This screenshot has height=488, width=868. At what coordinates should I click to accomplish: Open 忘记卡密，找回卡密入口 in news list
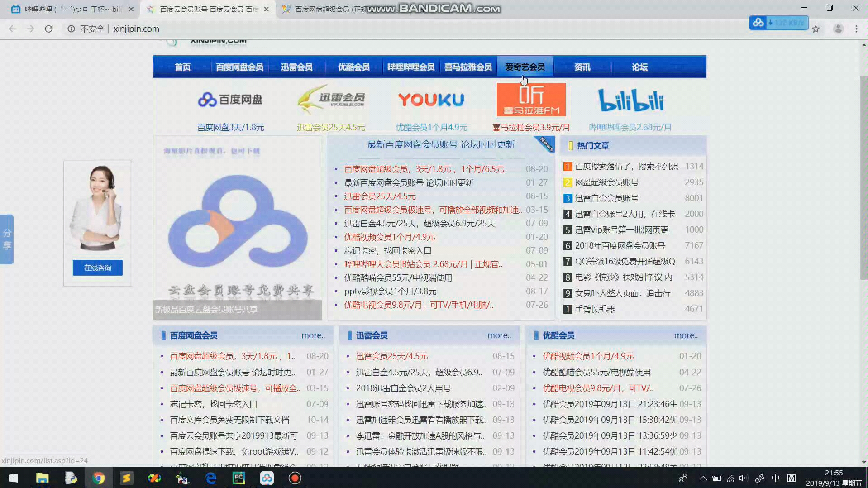tap(388, 250)
